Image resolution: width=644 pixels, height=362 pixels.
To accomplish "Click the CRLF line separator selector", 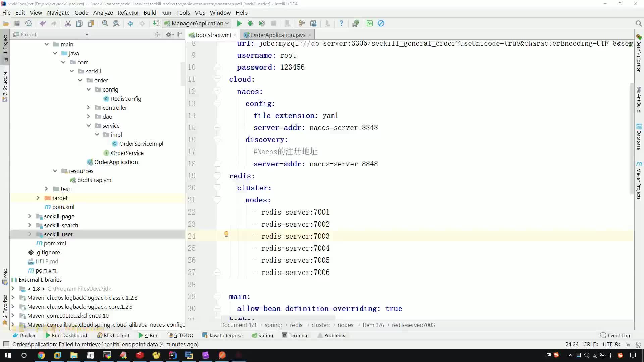I will [x=591, y=344].
